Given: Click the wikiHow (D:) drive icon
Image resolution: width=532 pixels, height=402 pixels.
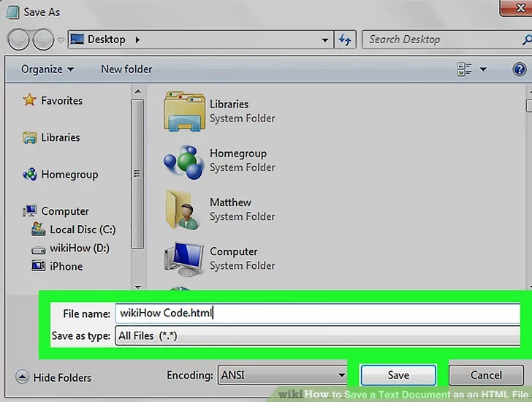Looking at the screenshot, I should click(x=38, y=251).
